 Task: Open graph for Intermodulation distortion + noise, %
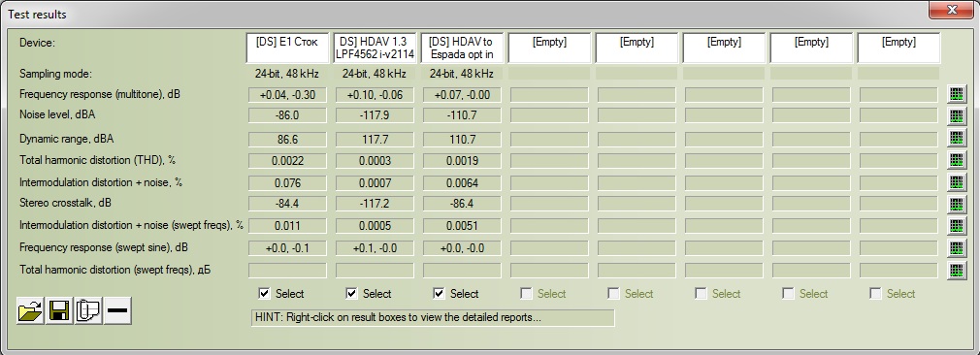(x=957, y=182)
